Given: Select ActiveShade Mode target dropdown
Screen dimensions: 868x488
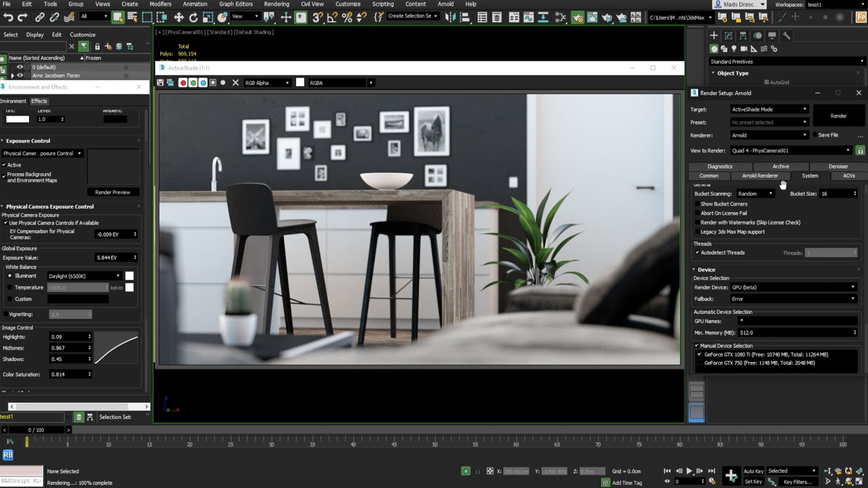Looking at the screenshot, I should [769, 109].
